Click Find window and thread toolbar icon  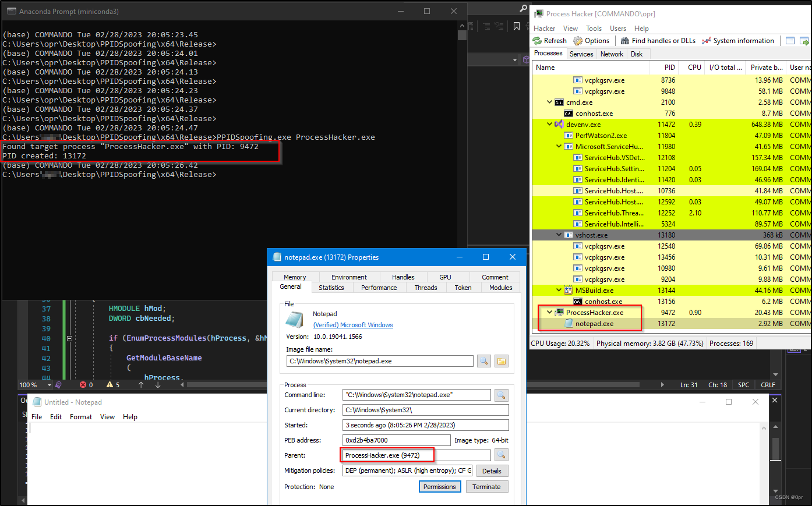click(x=804, y=41)
